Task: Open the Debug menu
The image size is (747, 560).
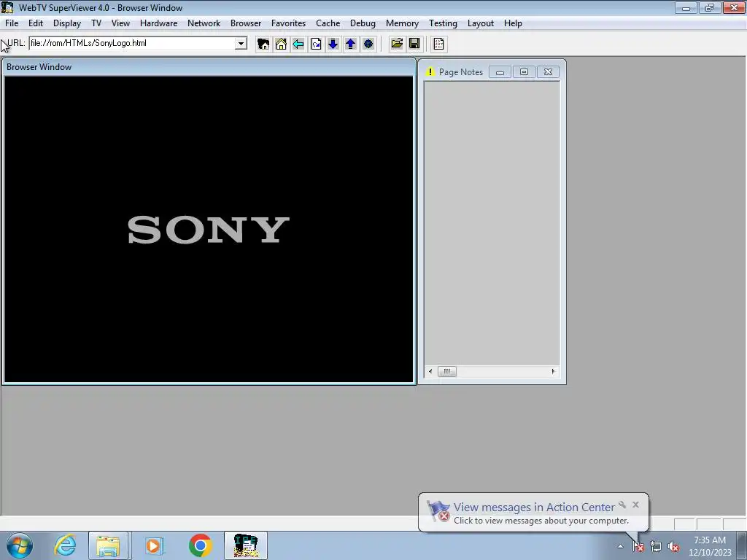Action: point(363,23)
